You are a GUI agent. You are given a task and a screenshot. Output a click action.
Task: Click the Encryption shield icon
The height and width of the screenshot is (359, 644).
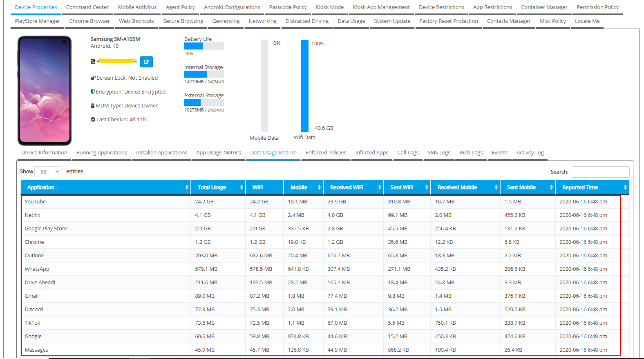93,91
